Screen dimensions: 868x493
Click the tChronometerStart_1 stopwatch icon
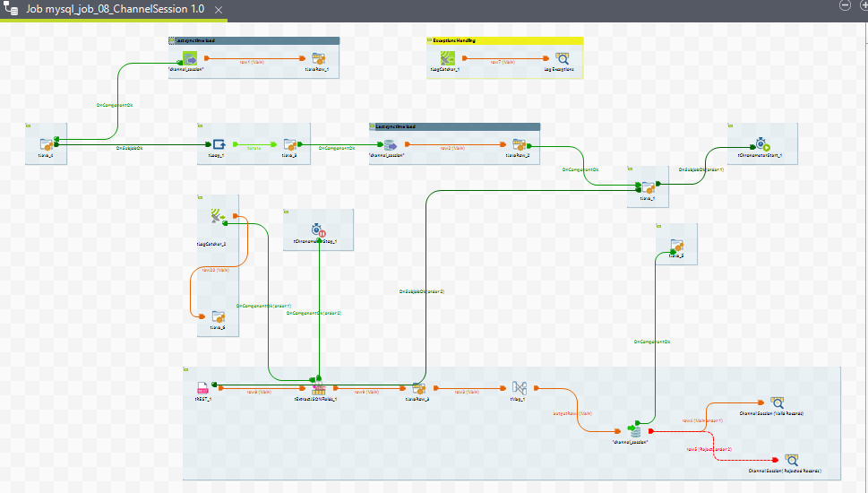[x=761, y=144]
